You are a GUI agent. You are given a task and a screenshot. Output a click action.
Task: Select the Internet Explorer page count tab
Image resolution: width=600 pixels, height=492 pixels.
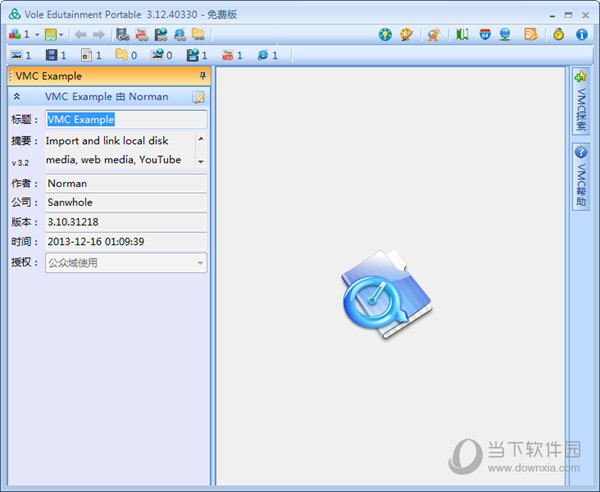coord(267,55)
